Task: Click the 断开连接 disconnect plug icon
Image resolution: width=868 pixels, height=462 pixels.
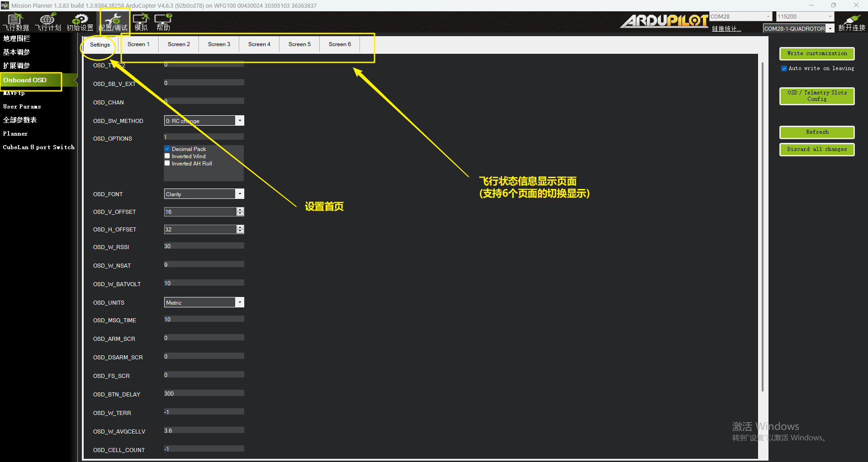Action: coord(852,21)
